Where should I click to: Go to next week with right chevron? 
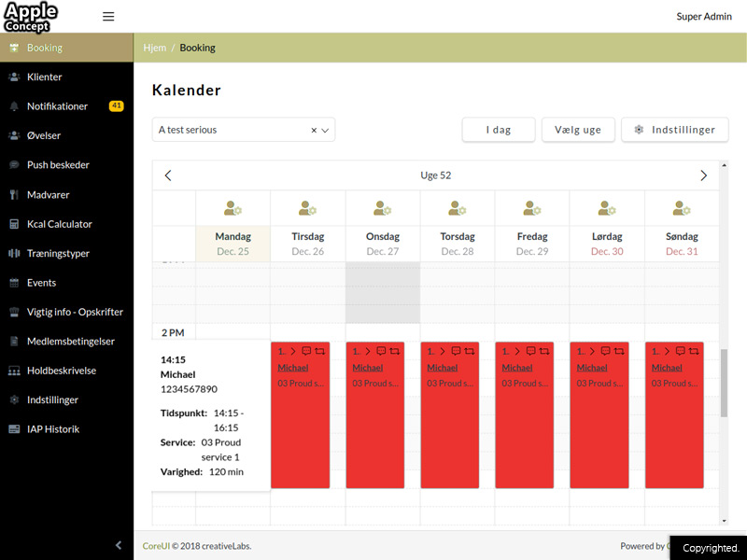pos(704,175)
